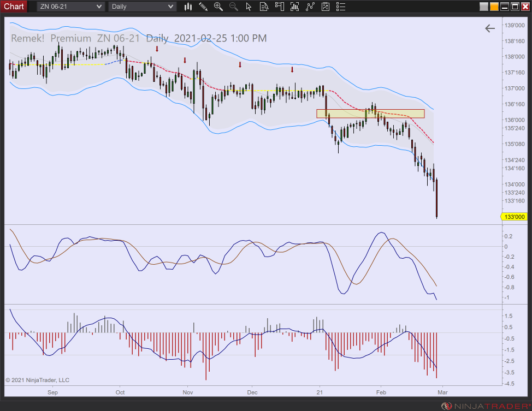Click the zoom out magnifier icon

coord(233,7)
